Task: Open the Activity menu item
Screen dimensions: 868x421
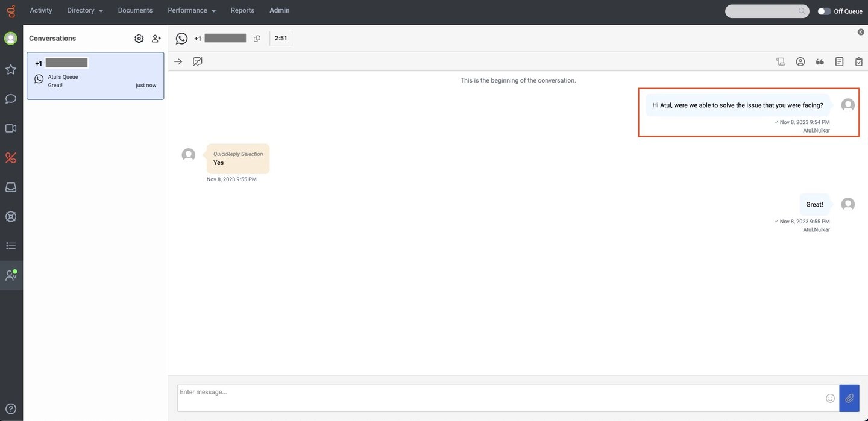Action: [41, 11]
